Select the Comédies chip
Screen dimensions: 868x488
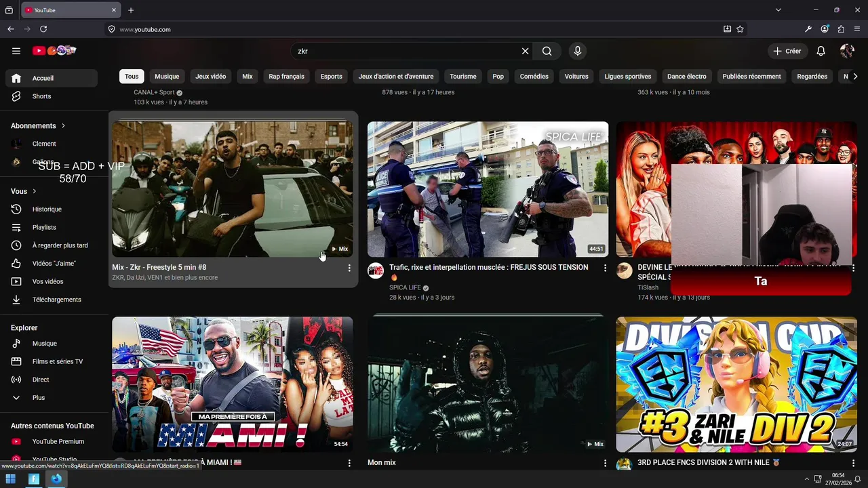pos(534,77)
